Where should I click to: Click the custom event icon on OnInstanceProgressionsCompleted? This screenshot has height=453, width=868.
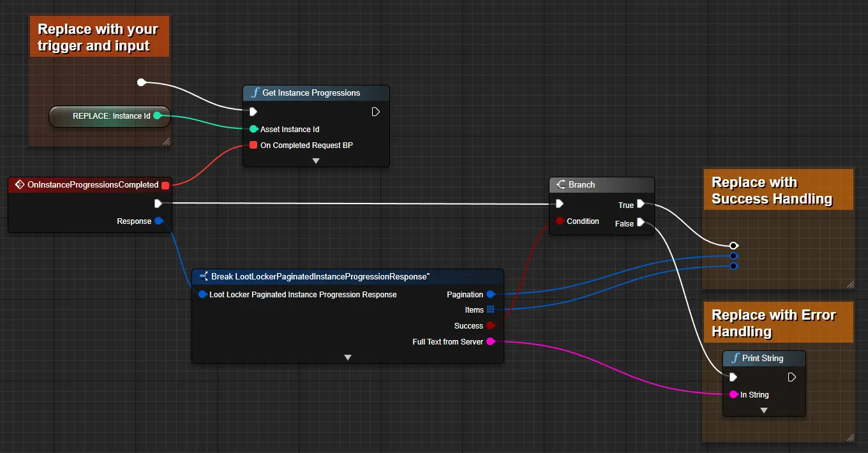(19, 184)
